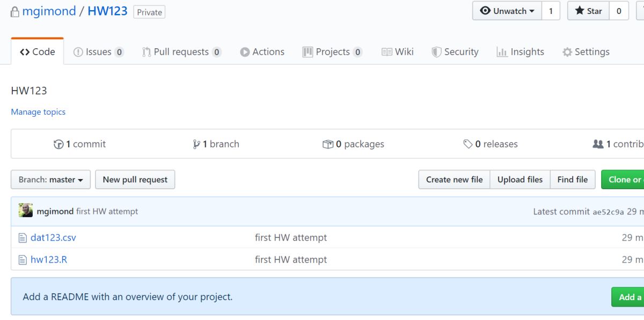Viewport: 644px width, 320px height.
Task: Click the private repository lock icon
Action: point(15,12)
